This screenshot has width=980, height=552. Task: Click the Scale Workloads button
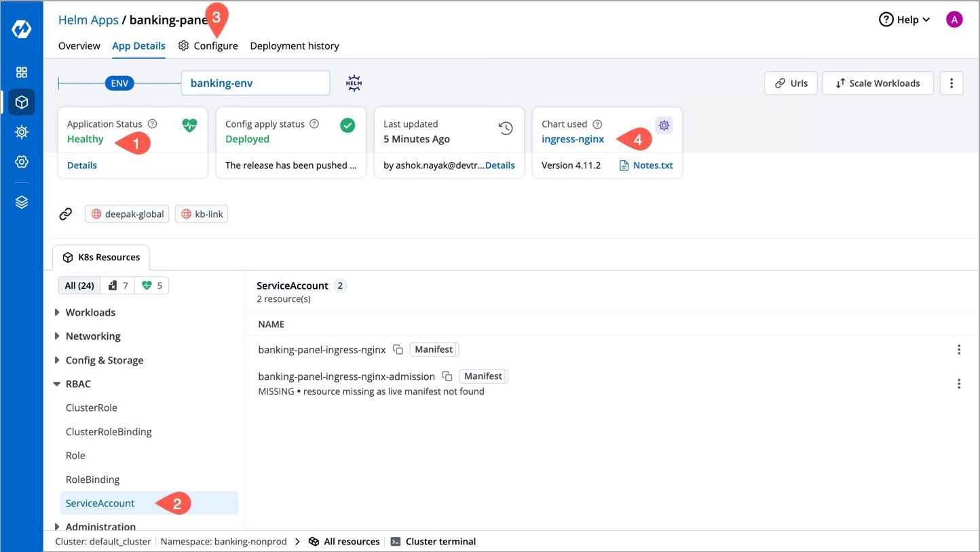[x=878, y=83]
